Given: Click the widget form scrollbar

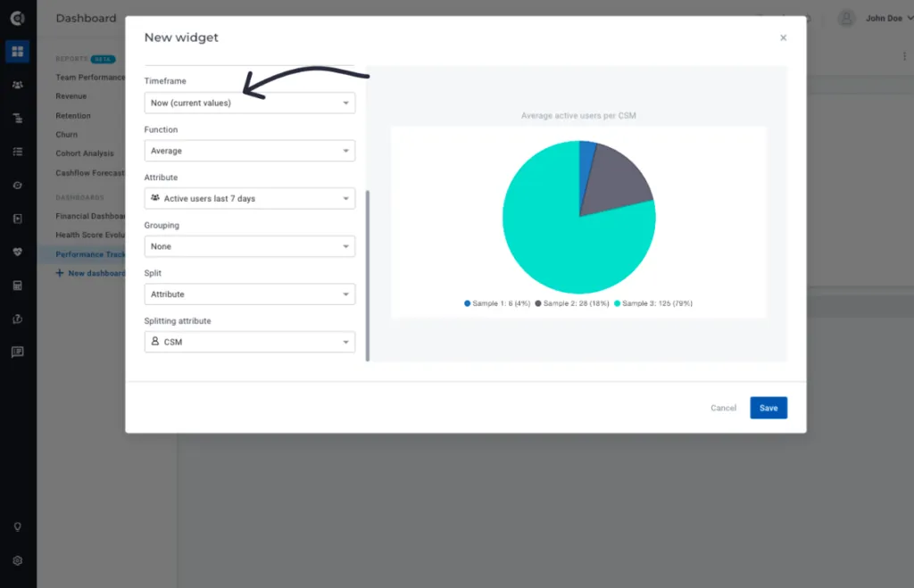Looking at the screenshot, I should tap(367, 275).
